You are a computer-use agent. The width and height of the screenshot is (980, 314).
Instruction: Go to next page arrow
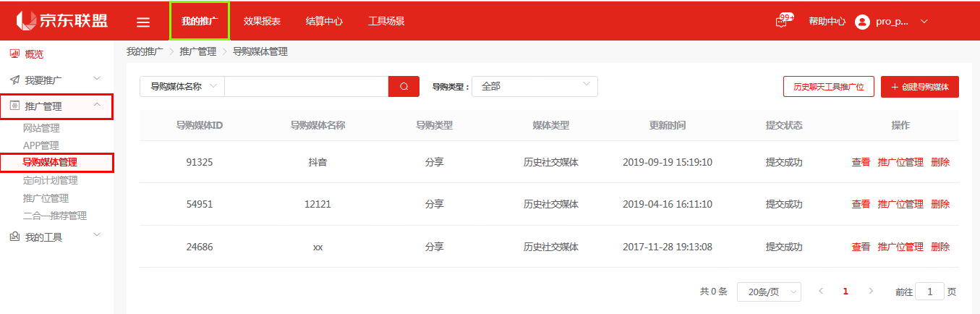[x=871, y=291]
